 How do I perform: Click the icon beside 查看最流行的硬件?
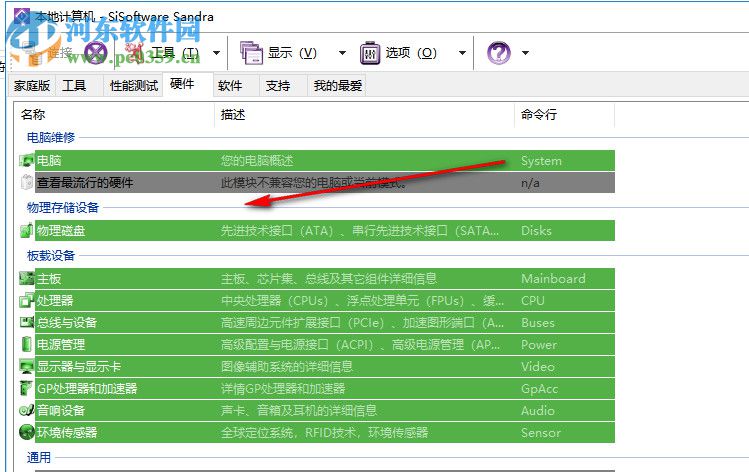(x=27, y=182)
